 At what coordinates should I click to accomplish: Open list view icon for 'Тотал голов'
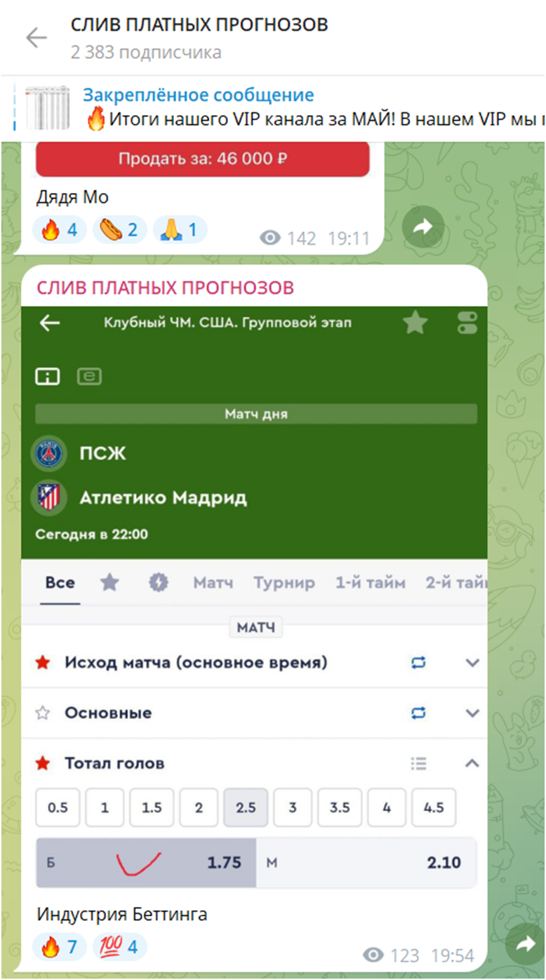419,763
